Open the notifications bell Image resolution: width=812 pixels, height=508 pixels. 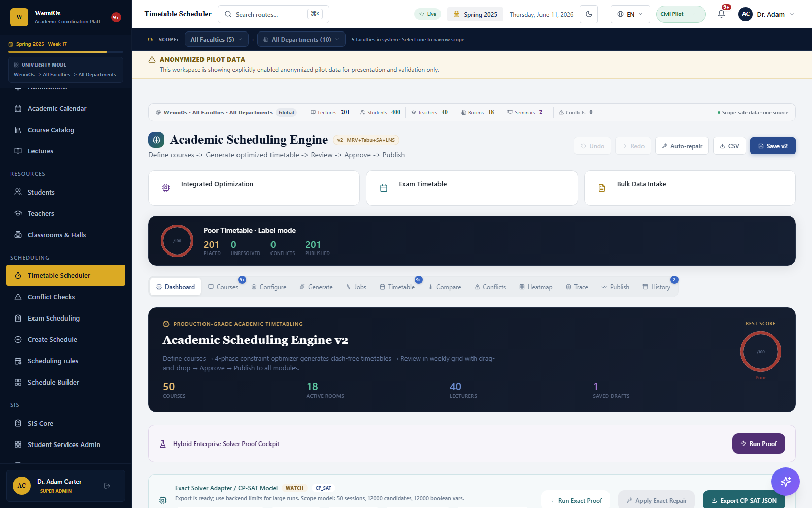tap(721, 14)
